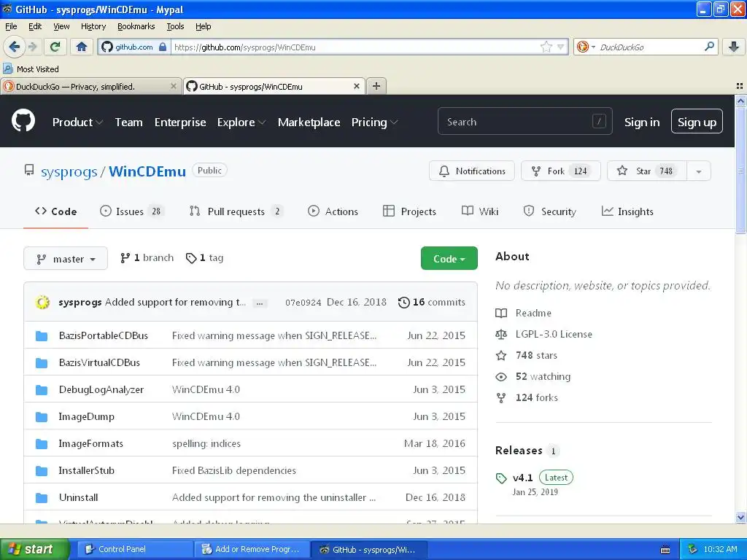The width and height of the screenshot is (747, 560).
Task: Open the downloads arrow in the toolbar
Action: click(734, 47)
